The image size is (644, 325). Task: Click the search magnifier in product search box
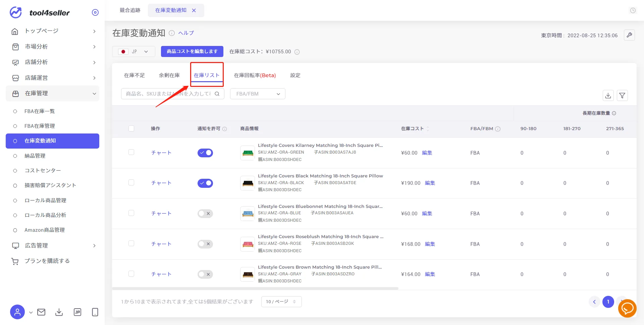[217, 94]
